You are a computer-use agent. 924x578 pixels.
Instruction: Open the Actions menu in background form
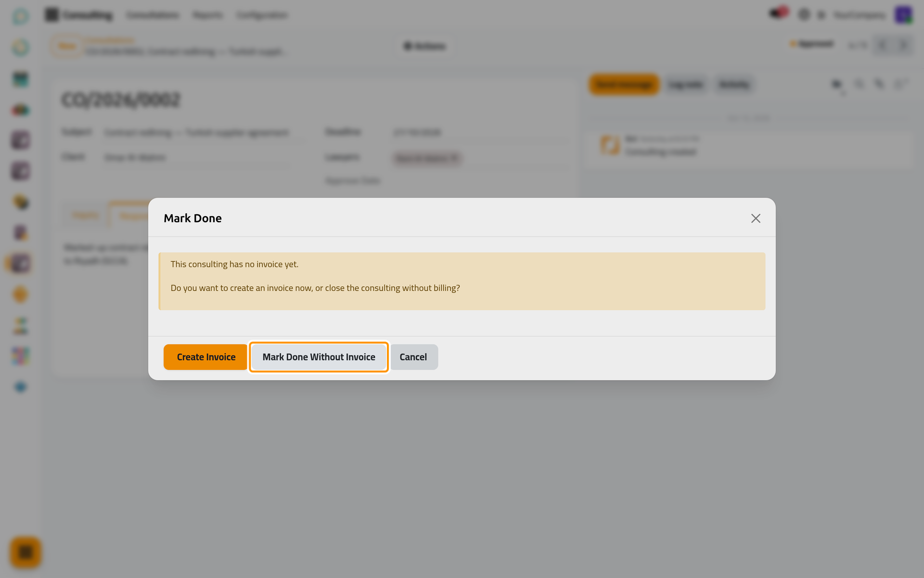coord(424,46)
